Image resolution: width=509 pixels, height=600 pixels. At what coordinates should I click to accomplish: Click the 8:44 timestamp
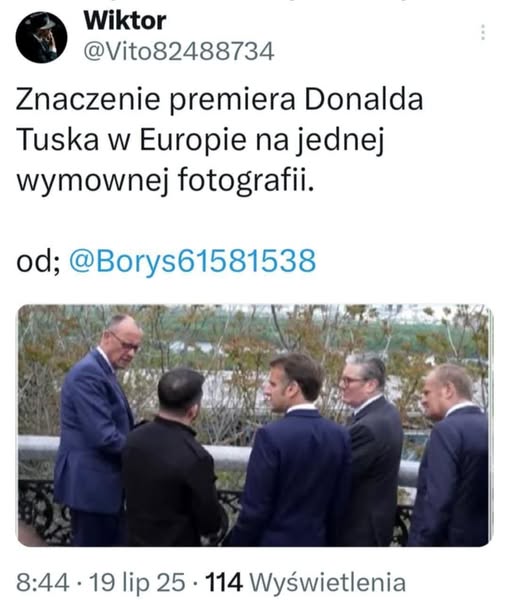pyautogui.click(x=43, y=582)
